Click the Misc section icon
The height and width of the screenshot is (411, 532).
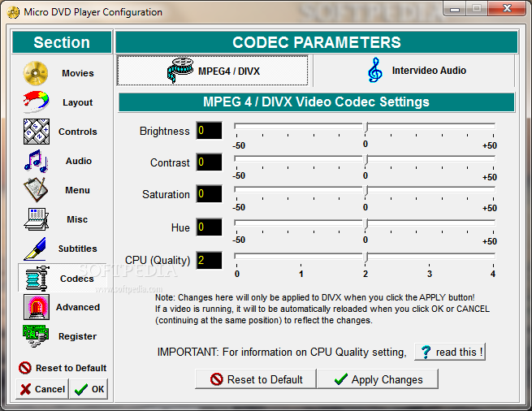pos(36,219)
